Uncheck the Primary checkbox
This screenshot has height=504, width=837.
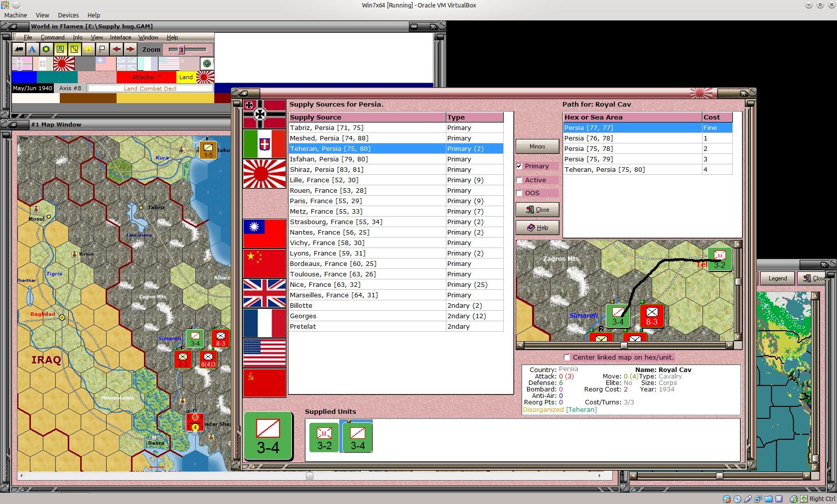pos(519,166)
